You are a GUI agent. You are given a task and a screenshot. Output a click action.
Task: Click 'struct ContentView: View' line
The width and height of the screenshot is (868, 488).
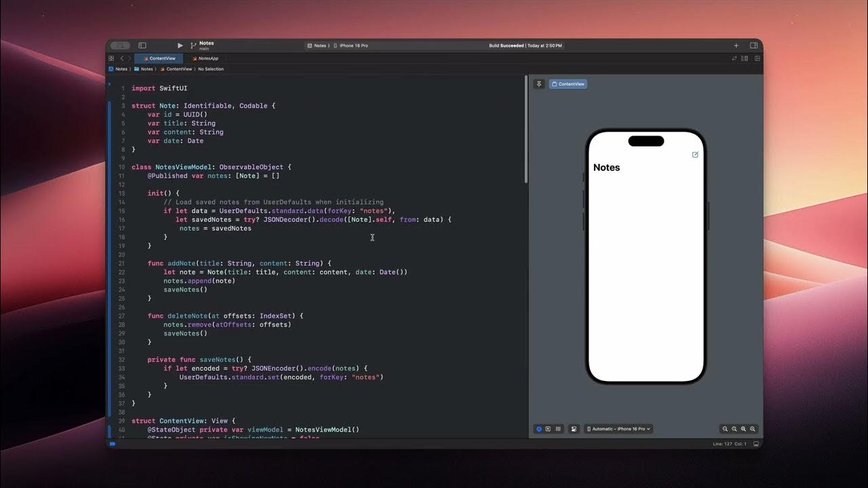point(183,421)
